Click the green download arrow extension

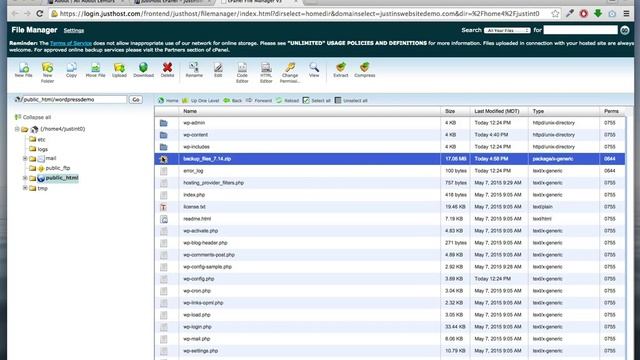598,13
